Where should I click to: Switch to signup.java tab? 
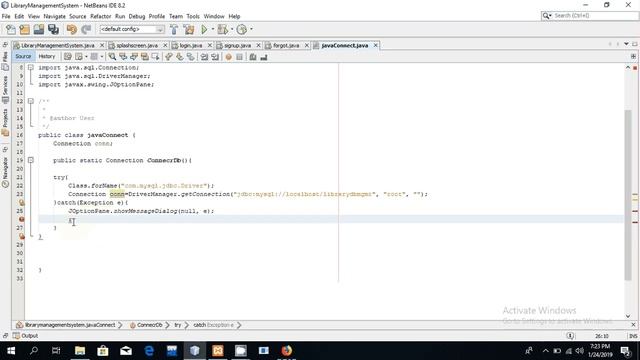click(x=238, y=45)
